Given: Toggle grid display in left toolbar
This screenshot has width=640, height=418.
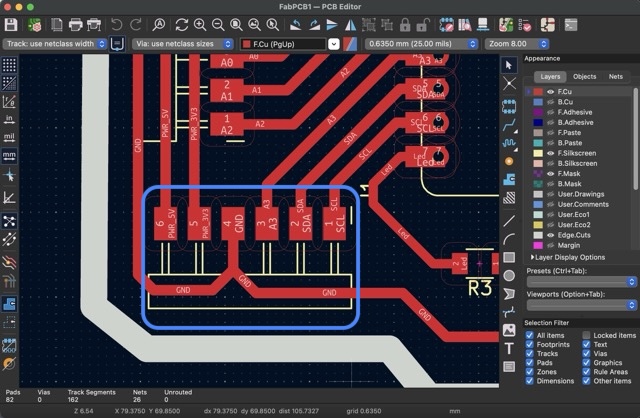Looking at the screenshot, I should point(9,64).
